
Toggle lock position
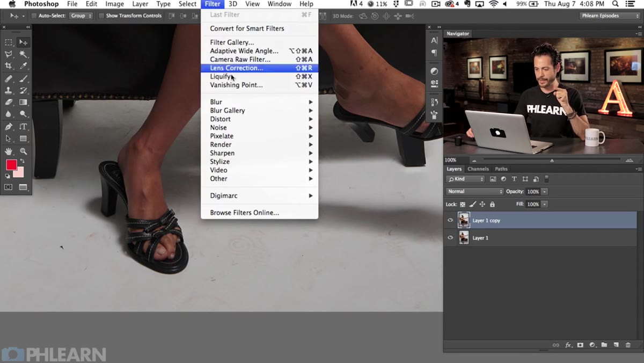coord(482,204)
